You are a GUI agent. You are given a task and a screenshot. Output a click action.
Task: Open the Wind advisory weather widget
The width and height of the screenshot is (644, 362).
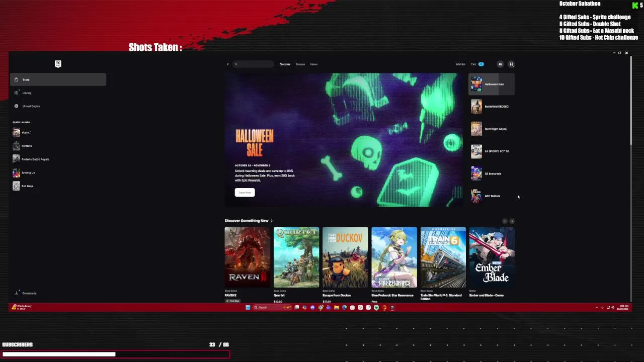[x=22, y=307]
